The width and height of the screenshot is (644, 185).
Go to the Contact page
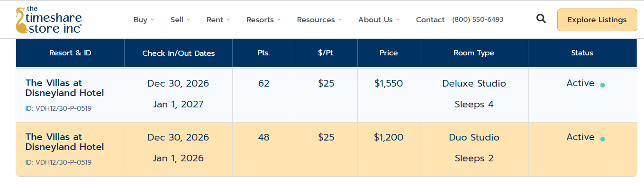point(430,20)
